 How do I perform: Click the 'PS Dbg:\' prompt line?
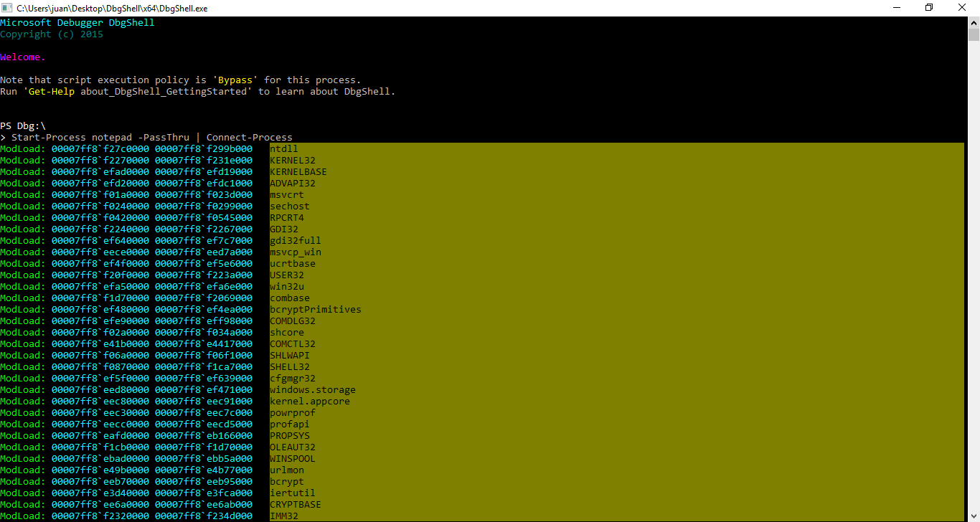pos(23,126)
